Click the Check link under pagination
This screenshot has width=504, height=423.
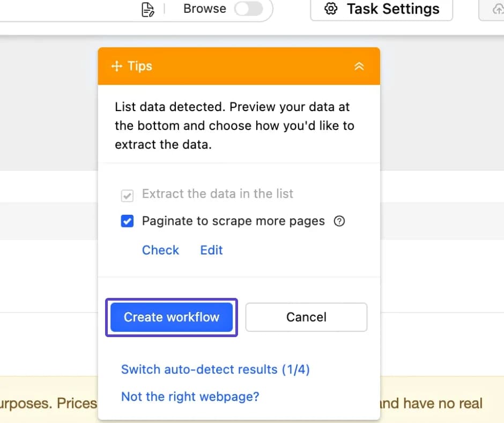160,250
